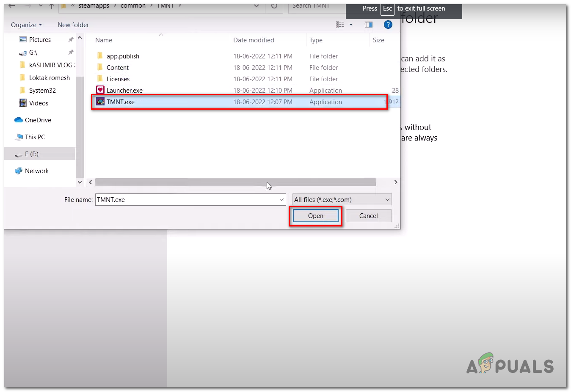Select the Pictures library icon in sidebar
This screenshot has width=571, height=392.
[23, 39]
